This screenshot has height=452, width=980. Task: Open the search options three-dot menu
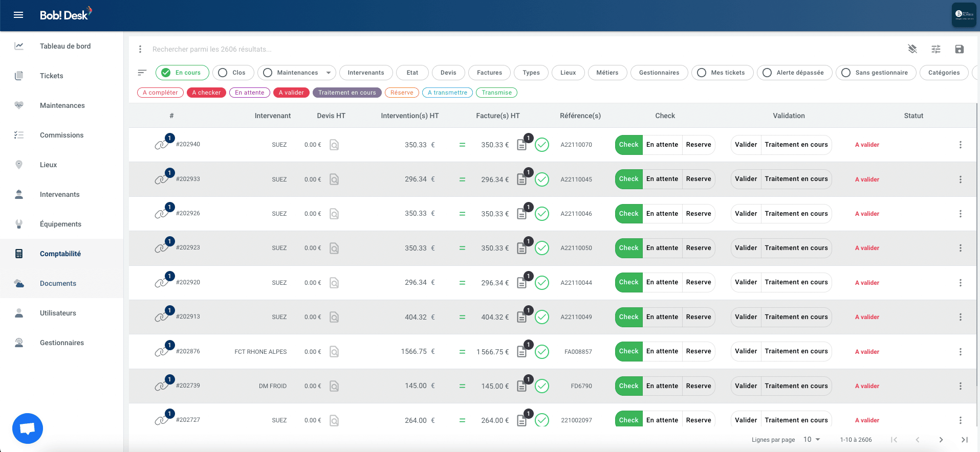tap(140, 49)
